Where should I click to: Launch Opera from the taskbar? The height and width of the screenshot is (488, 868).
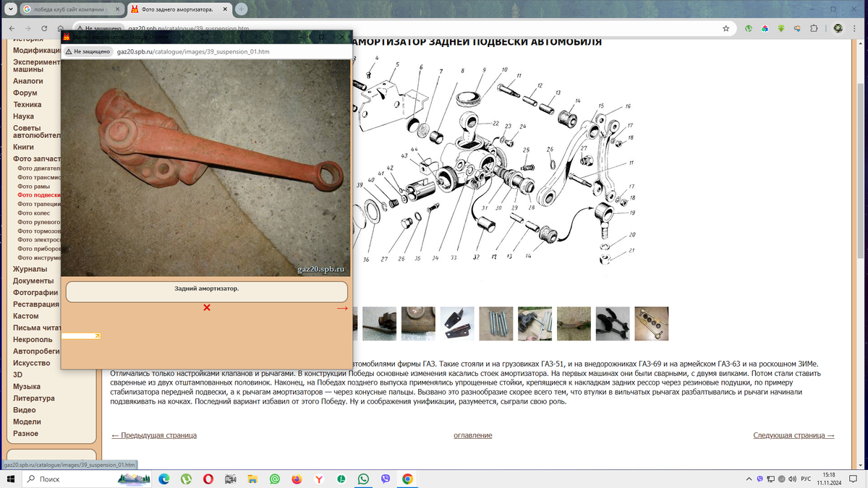208,479
